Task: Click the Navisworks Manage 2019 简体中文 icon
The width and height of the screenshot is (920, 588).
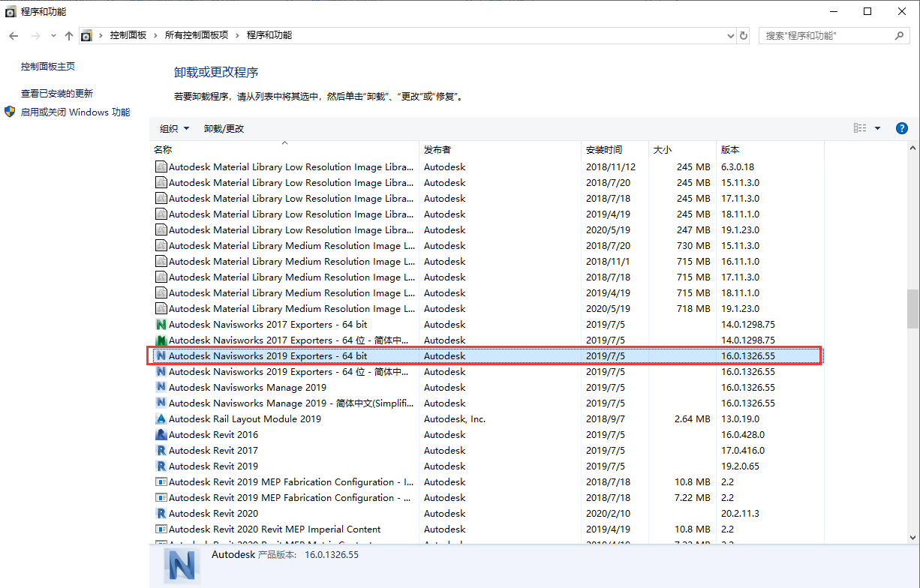Action: click(x=161, y=403)
